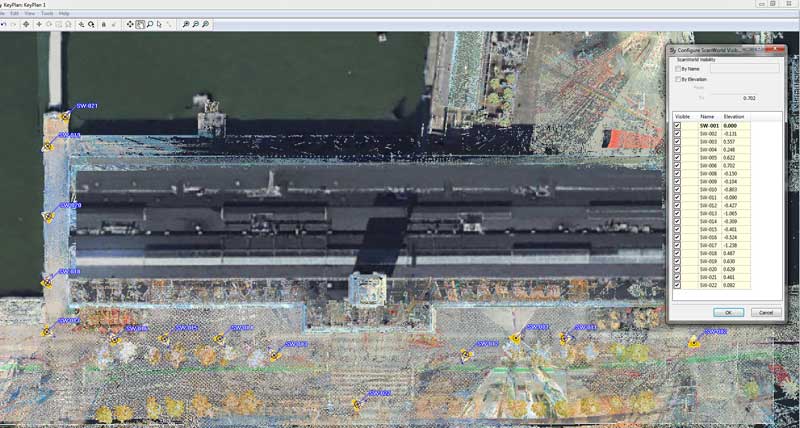Image resolution: width=800 pixels, height=428 pixels.
Task: Sort by the Elevation column header
Action: [x=735, y=117]
